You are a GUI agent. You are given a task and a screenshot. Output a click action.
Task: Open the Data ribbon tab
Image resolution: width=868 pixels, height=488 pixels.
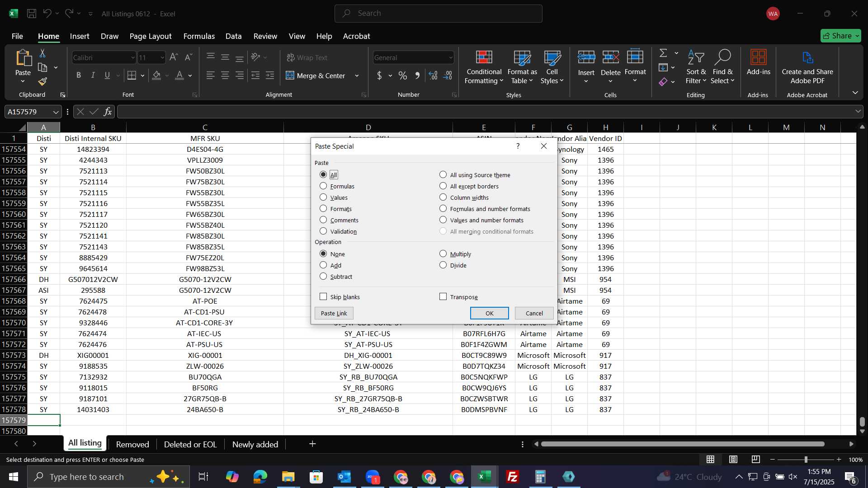pyautogui.click(x=233, y=36)
